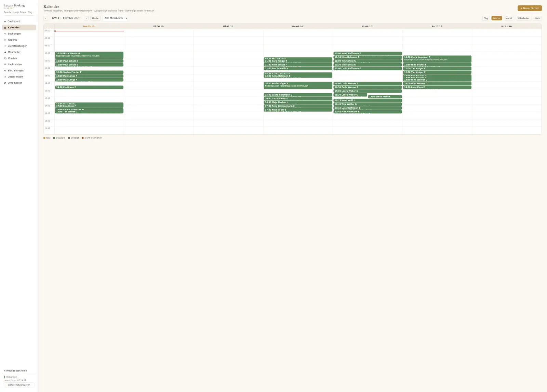Image resolution: width=547 pixels, height=392 pixels.
Task: Open Alle Mitarbeiter dropdown
Action: pos(115,18)
